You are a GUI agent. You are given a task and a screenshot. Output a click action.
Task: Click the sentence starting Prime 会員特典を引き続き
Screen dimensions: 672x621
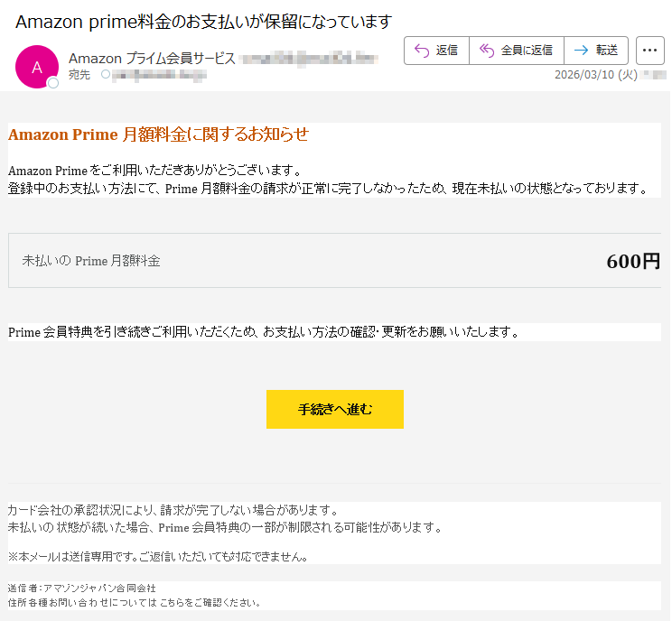point(264,332)
